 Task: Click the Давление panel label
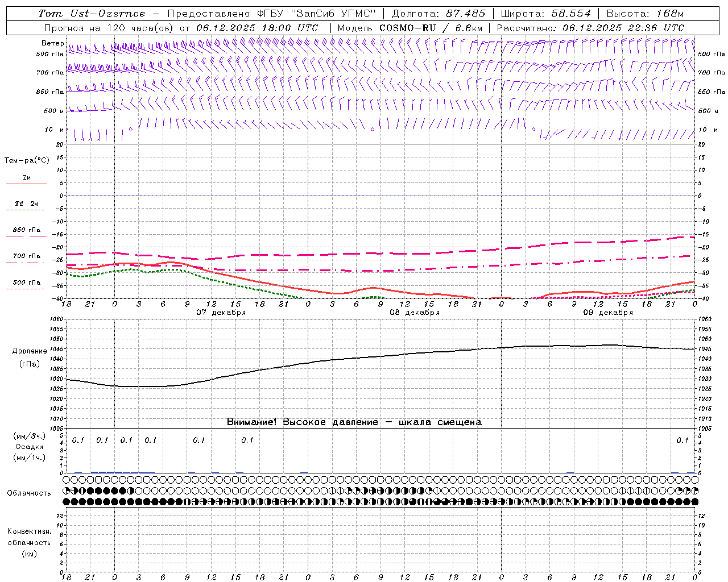(x=30, y=351)
